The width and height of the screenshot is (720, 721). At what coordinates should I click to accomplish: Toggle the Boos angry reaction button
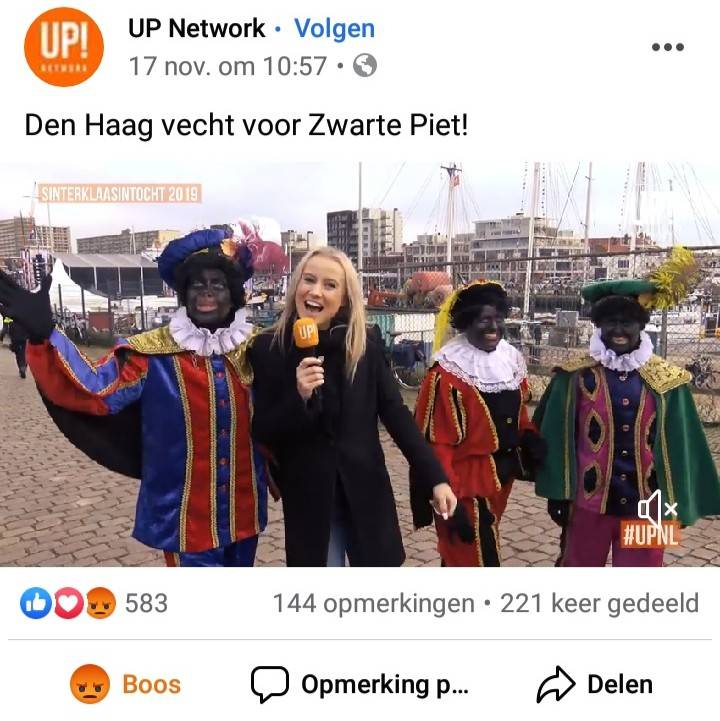point(125,684)
